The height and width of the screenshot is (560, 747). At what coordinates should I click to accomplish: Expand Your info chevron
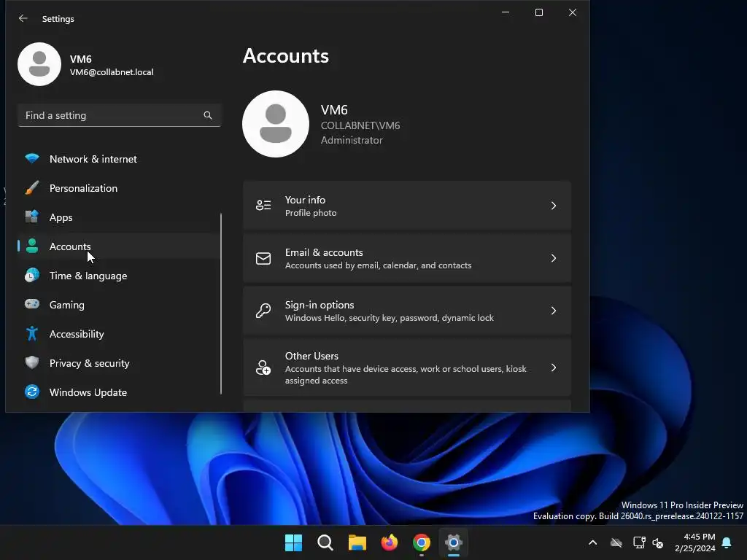point(554,206)
